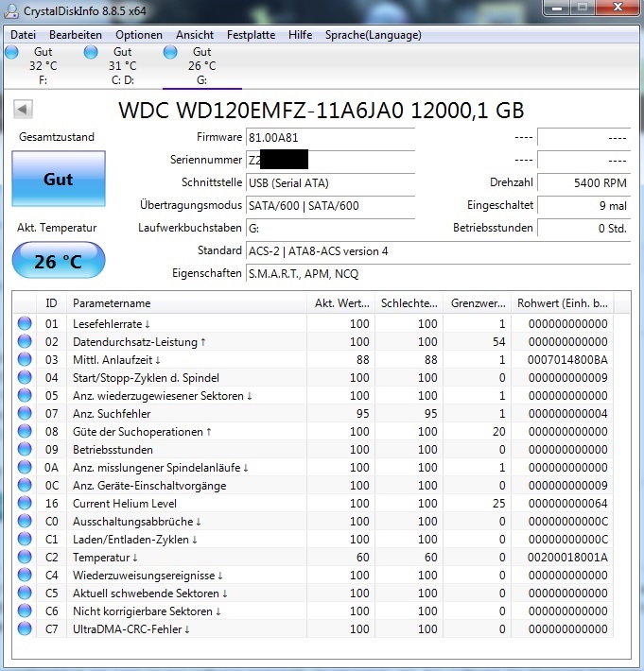Open the Festplatte menu
This screenshot has height=671, width=644.
tap(251, 35)
